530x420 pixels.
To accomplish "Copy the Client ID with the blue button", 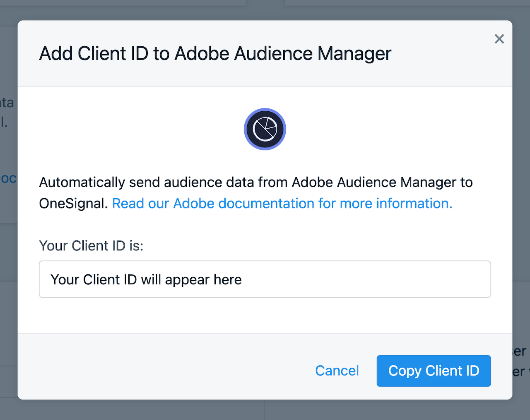I will coord(434,371).
